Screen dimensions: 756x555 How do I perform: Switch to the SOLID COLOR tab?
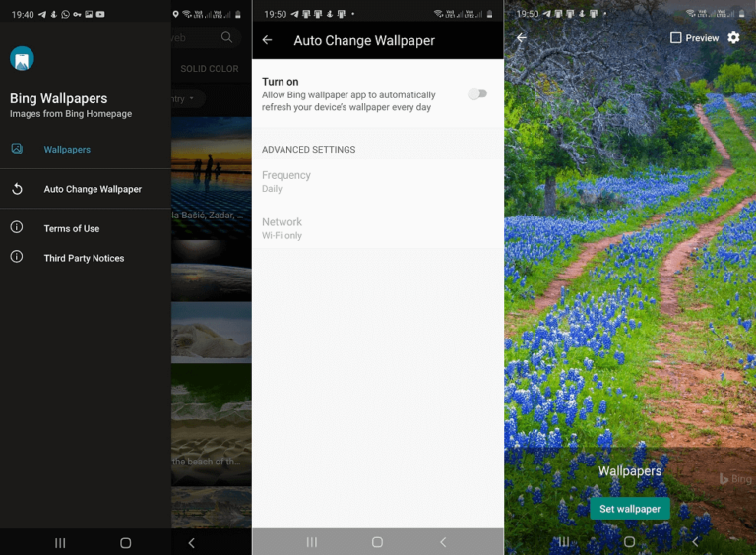(210, 69)
